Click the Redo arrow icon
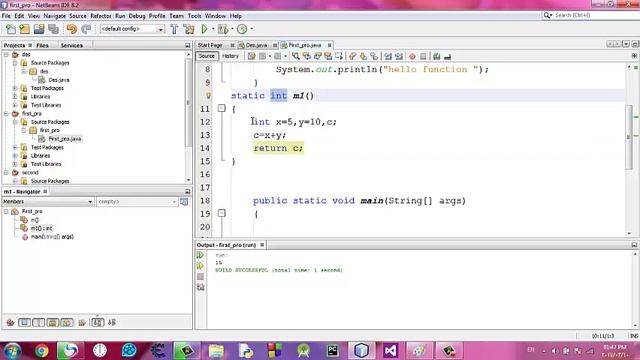 pyautogui.click(x=86, y=29)
